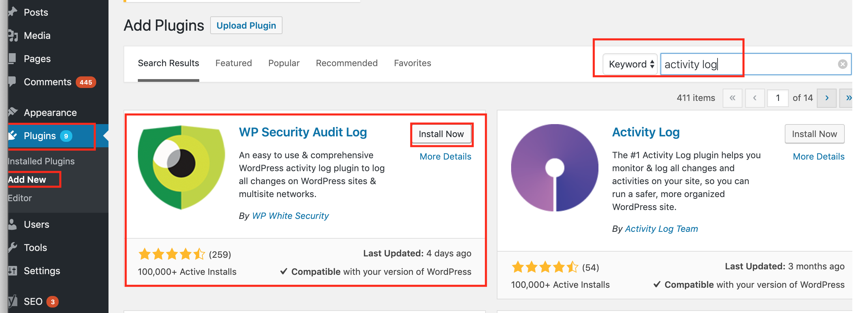Open the Keyword search type dropdown
This screenshot has height=313, width=868.
pos(630,64)
